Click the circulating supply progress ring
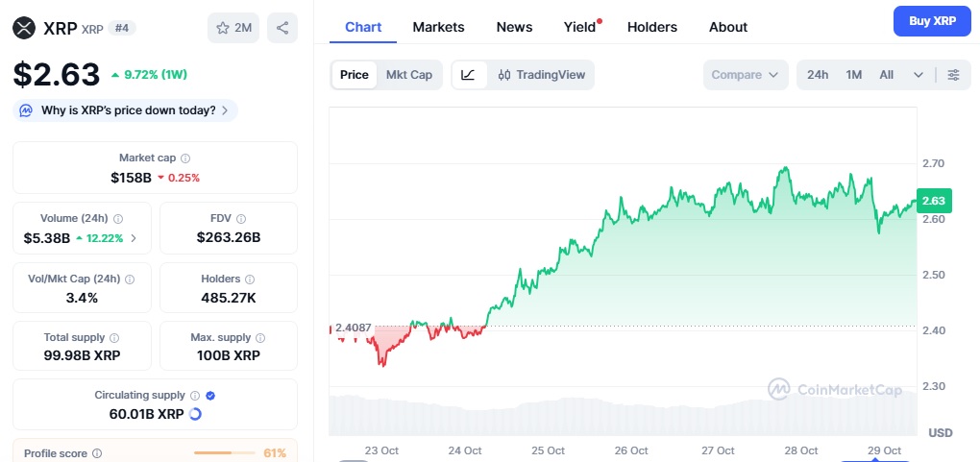 (x=195, y=414)
